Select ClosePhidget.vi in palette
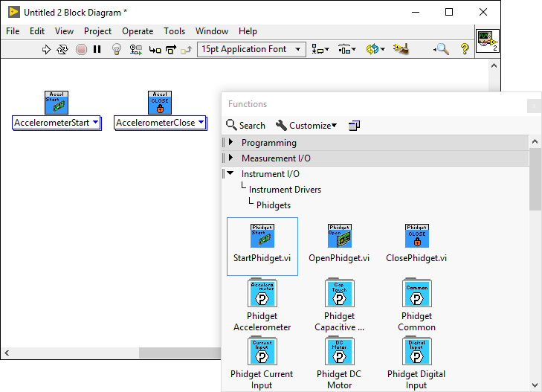Screen dimensions: 542x392 tap(416, 244)
